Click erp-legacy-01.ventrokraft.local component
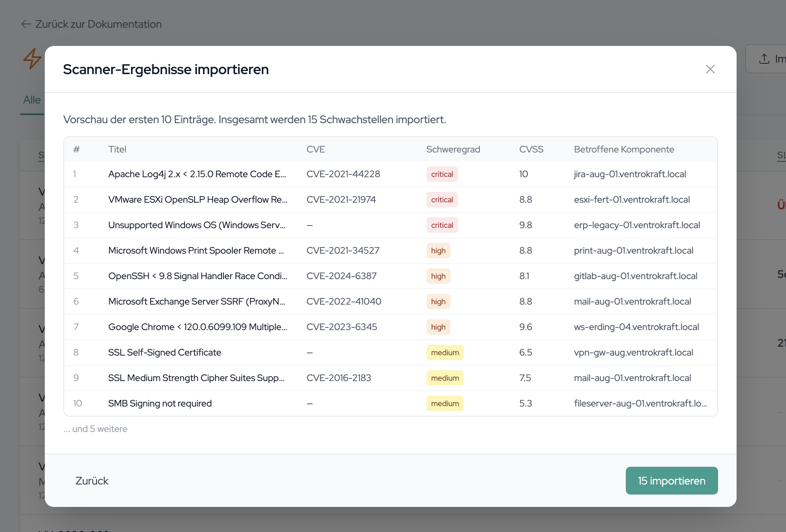The width and height of the screenshot is (786, 532). click(637, 225)
